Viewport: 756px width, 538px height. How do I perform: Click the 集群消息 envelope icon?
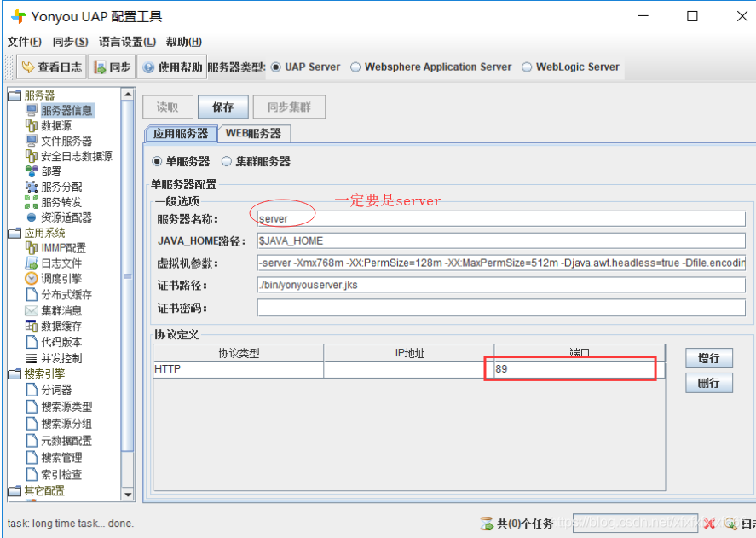32,310
